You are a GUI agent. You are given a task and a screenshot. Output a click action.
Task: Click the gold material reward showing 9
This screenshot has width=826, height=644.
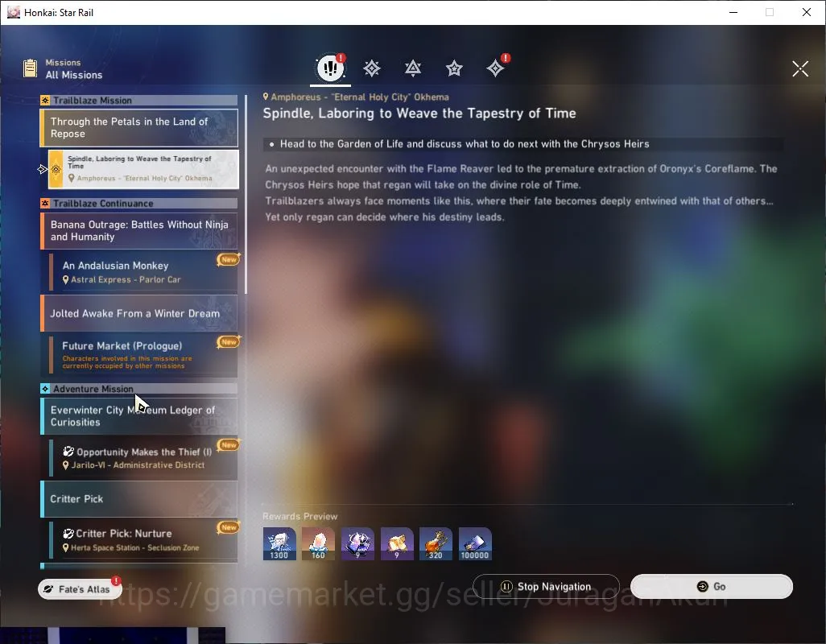(397, 543)
